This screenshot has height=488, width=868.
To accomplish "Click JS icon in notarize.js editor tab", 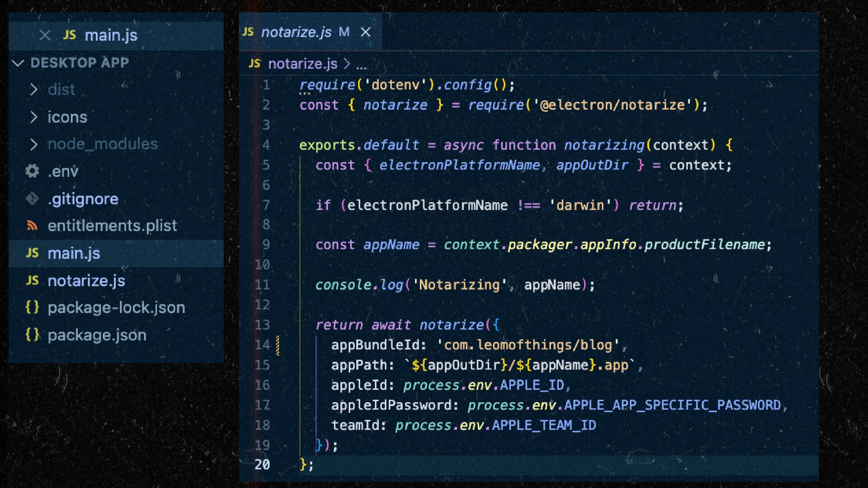I will coord(248,32).
